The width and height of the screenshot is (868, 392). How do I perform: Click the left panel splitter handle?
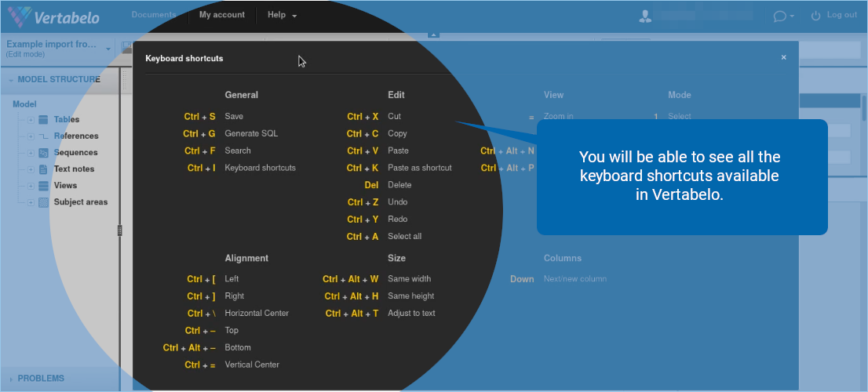[119, 230]
